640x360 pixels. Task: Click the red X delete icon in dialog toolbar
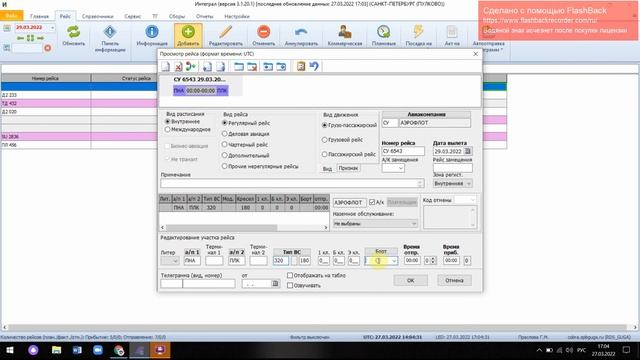coord(178,67)
